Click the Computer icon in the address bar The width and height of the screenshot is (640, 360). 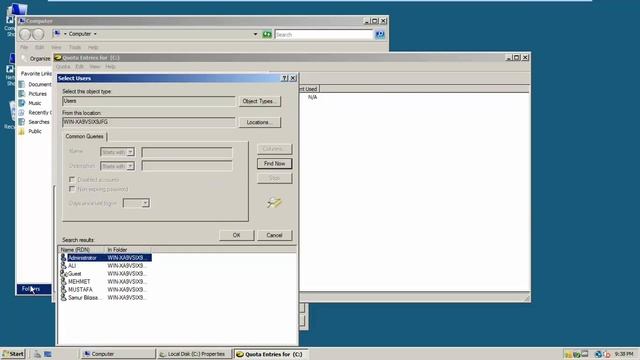[57, 34]
